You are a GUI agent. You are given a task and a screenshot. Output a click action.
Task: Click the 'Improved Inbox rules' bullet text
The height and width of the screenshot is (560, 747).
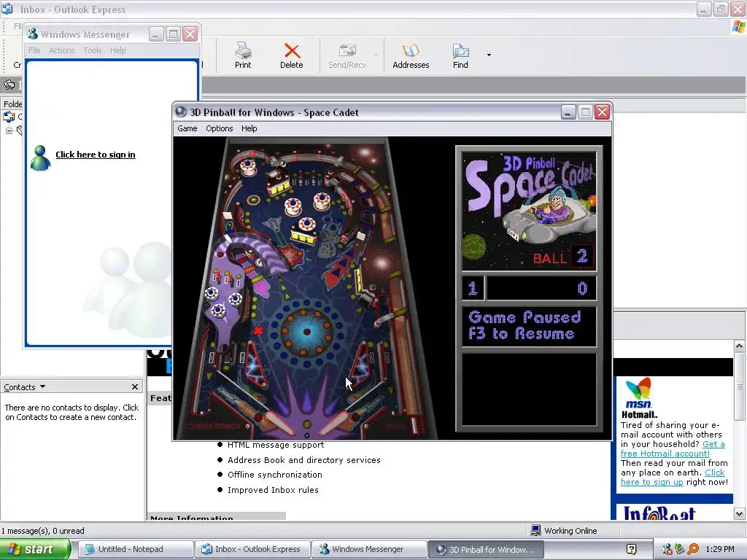pos(273,490)
